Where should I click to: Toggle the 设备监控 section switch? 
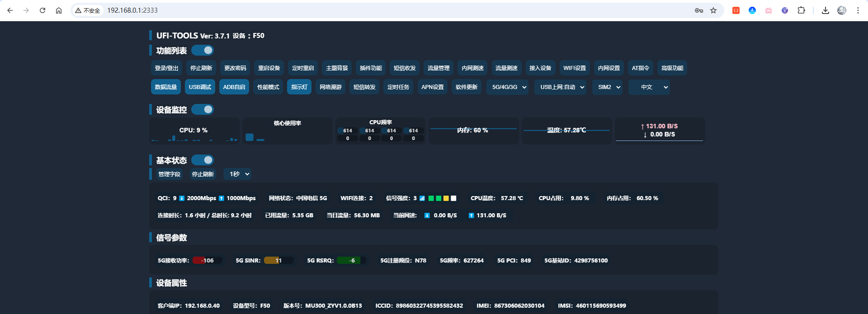click(203, 109)
